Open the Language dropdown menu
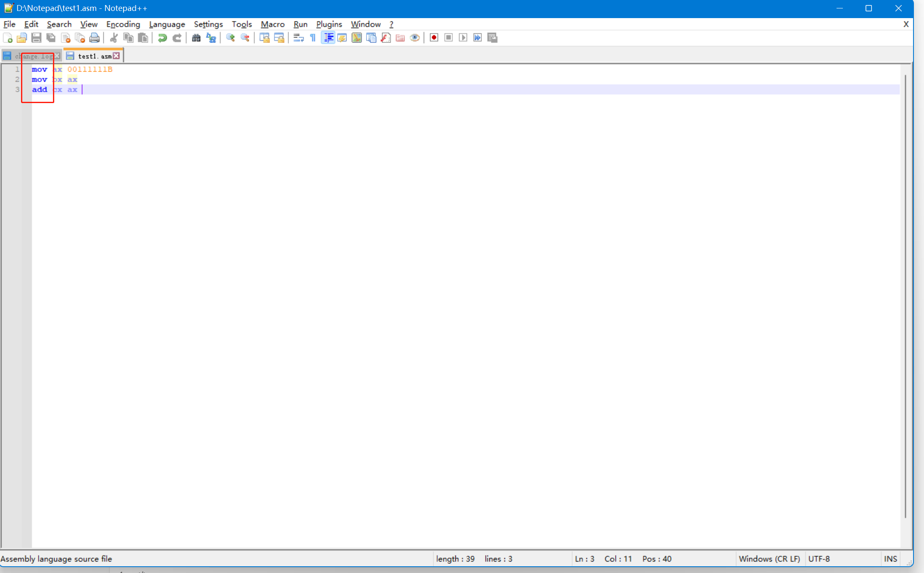The image size is (924, 573). [x=166, y=24]
